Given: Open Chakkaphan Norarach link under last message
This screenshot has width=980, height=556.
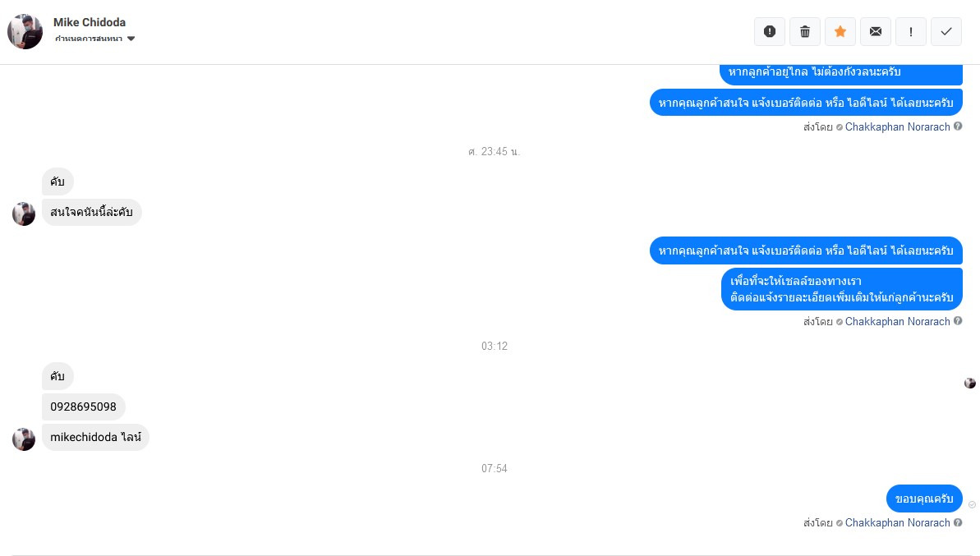Looking at the screenshot, I should 898,523.
